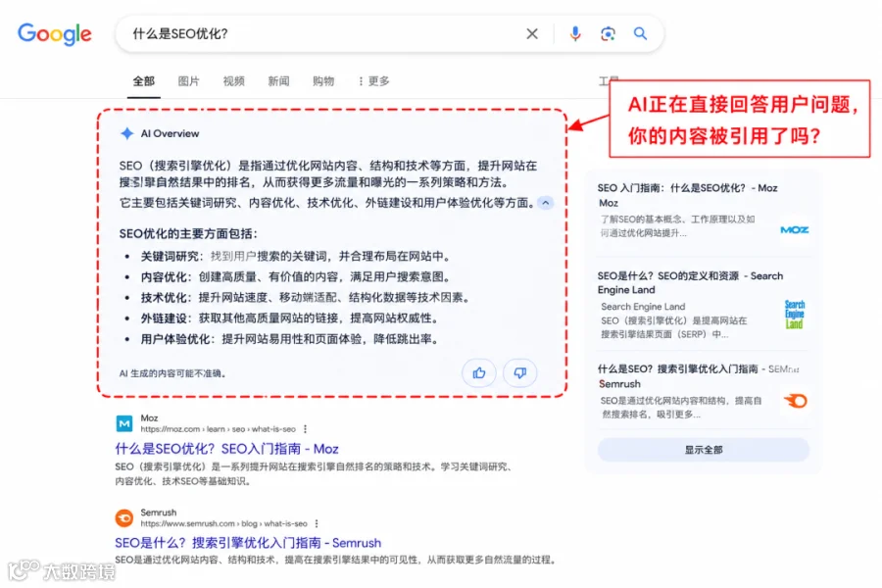Click the moz.com breadcrumb URL
Viewport: 882px width, 588px height.
point(218,429)
